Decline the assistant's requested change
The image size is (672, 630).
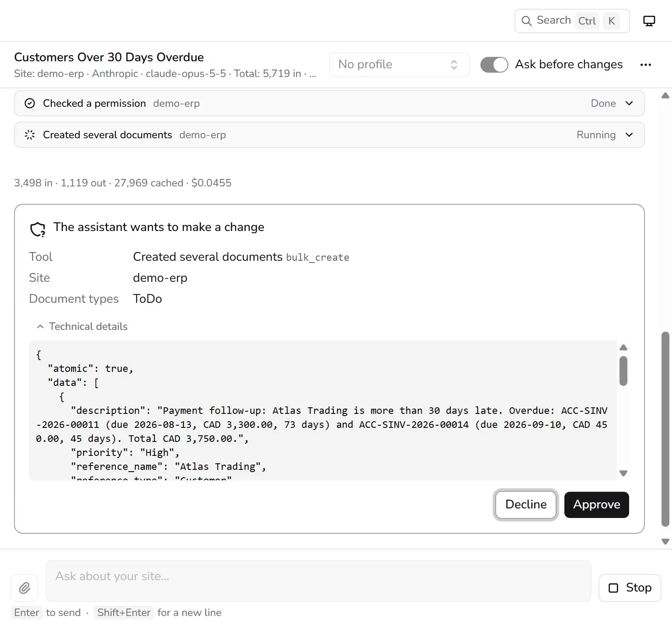pyautogui.click(x=526, y=504)
